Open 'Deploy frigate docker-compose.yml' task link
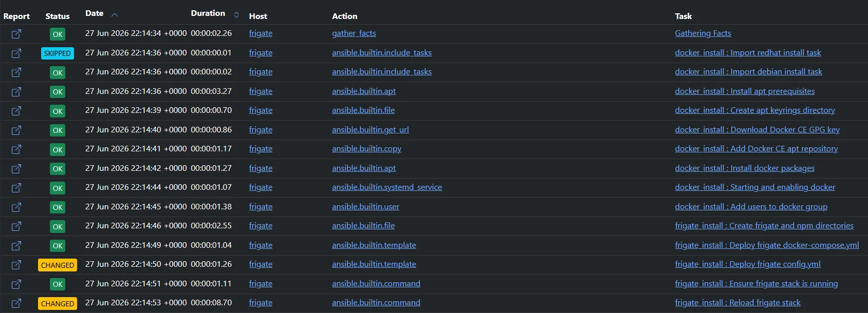Viewport: 868px width, 313px height. pyautogui.click(x=767, y=245)
